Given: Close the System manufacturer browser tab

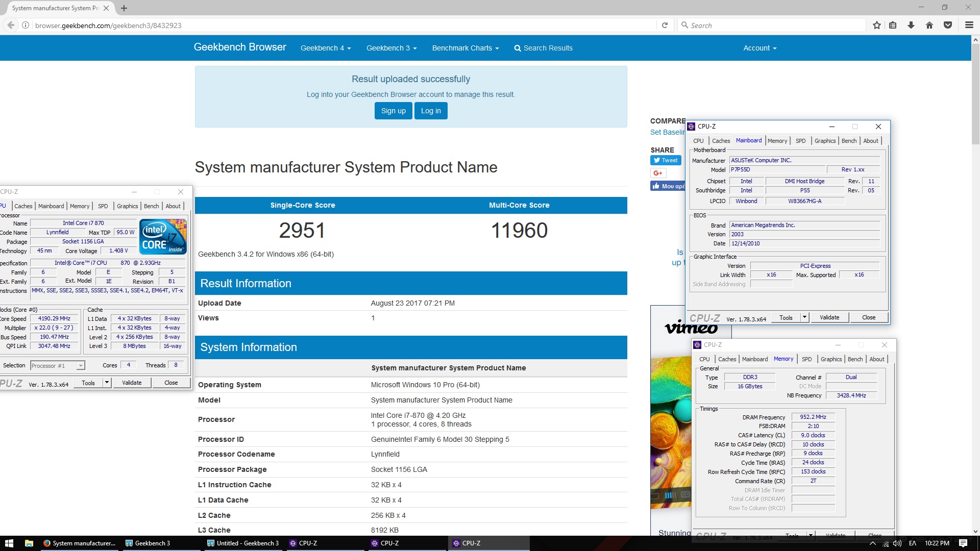Looking at the screenshot, I should pyautogui.click(x=106, y=8).
